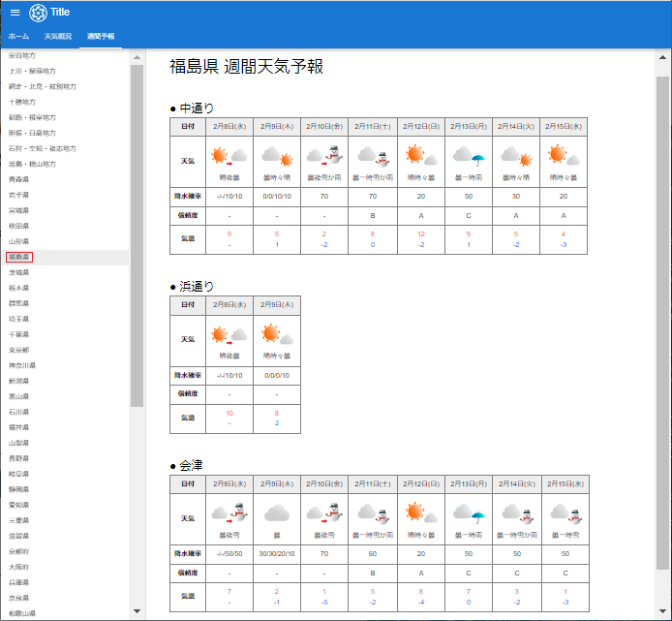Click 中通り snowman icon for 2月10日(金)

pyautogui.click(x=334, y=154)
